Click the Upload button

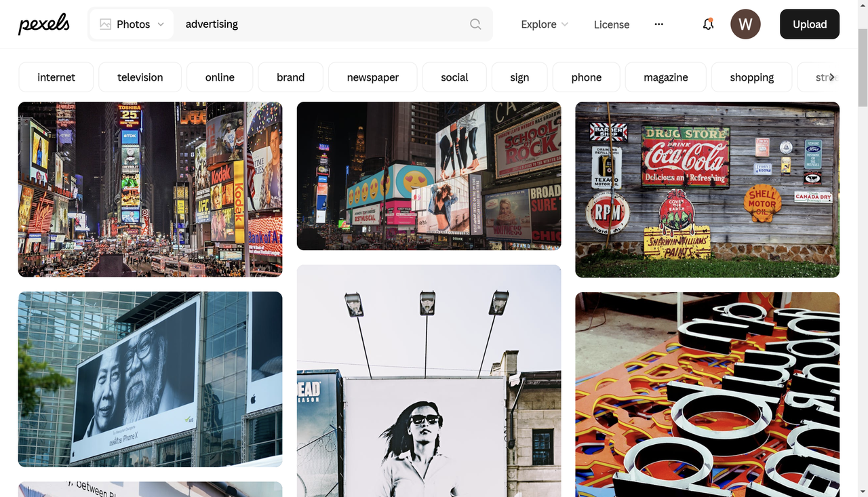(809, 24)
